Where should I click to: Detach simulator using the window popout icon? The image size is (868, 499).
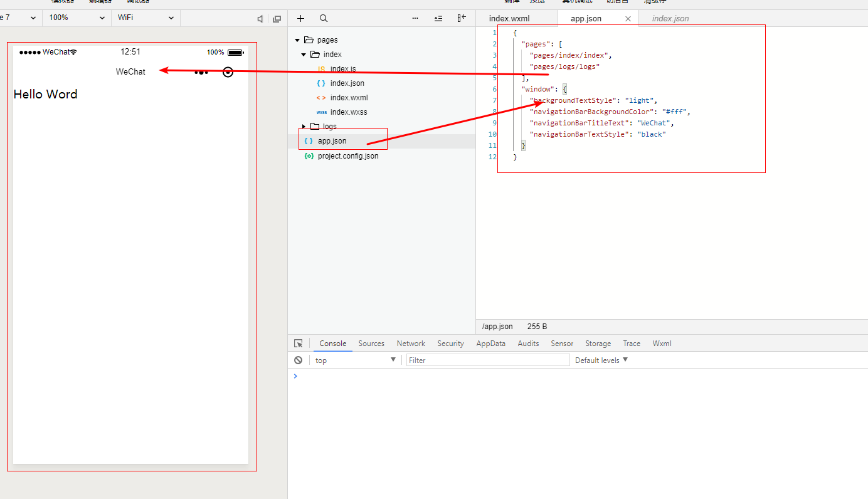(277, 19)
